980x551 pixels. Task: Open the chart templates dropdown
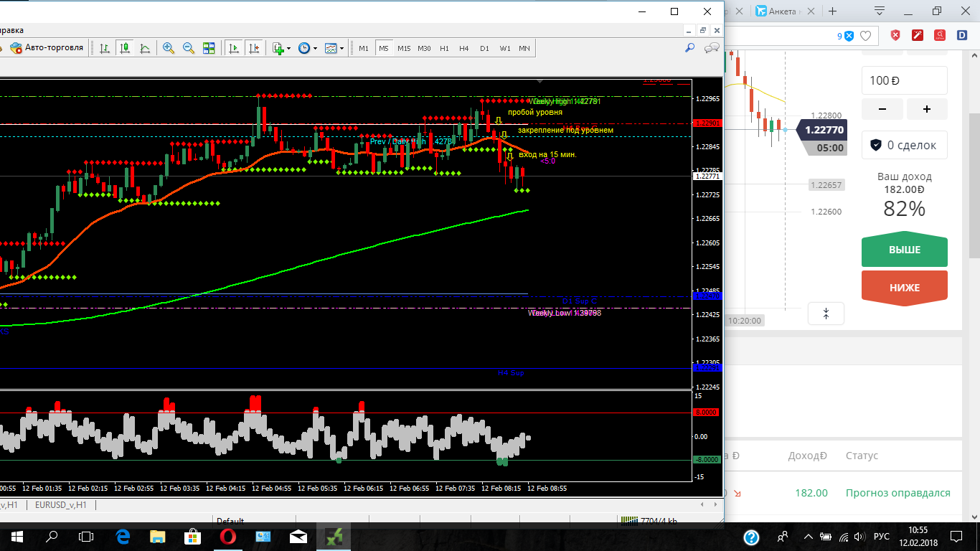[x=334, y=48]
